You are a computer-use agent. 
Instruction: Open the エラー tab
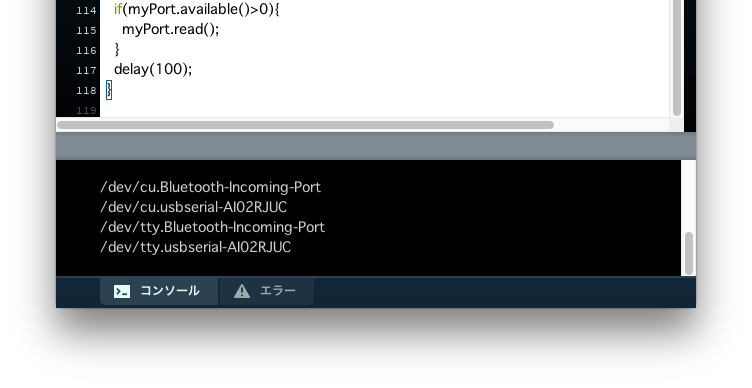[267, 291]
